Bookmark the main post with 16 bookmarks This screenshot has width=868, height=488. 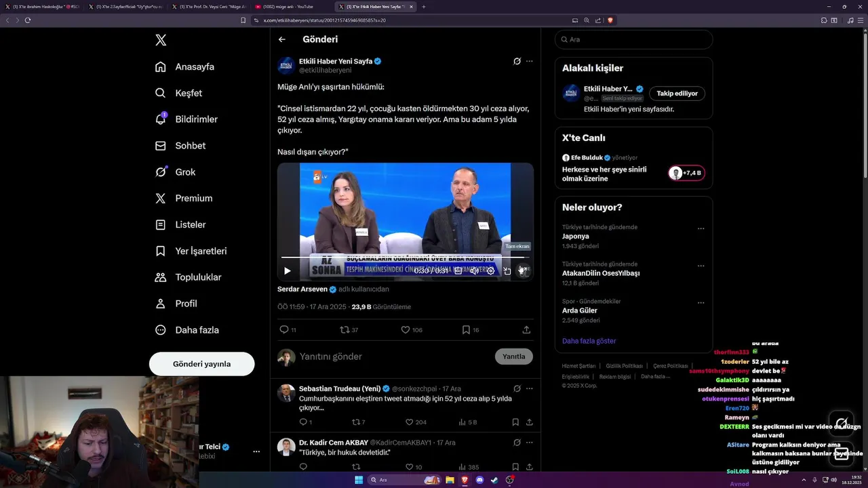point(470,330)
